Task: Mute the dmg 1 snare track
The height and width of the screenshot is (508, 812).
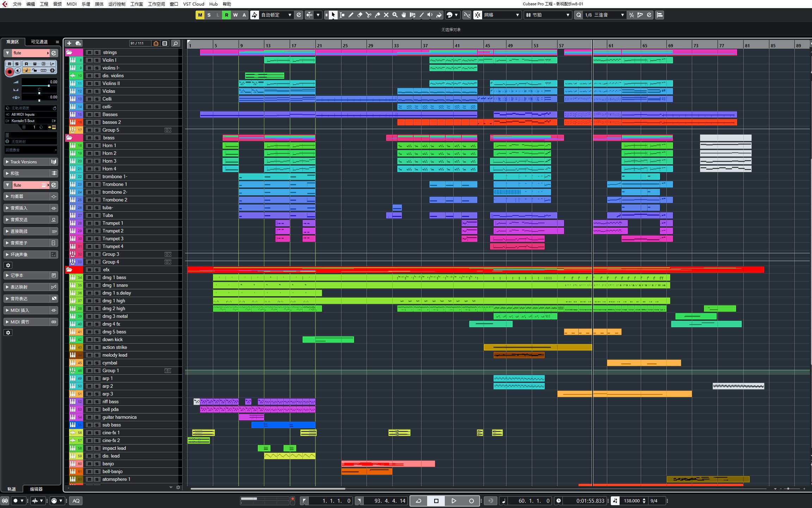Action: click(x=89, y=285)
